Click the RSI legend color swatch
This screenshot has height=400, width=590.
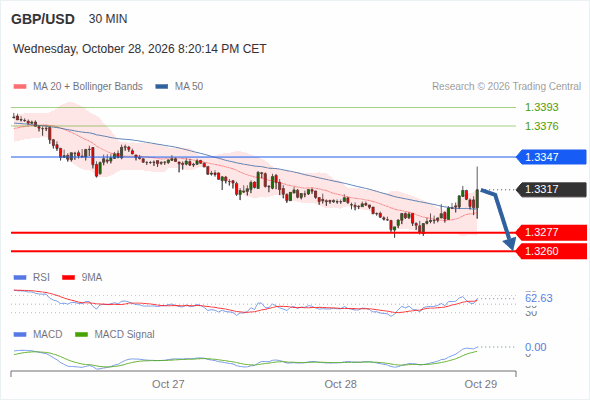(x=20, y=278)
